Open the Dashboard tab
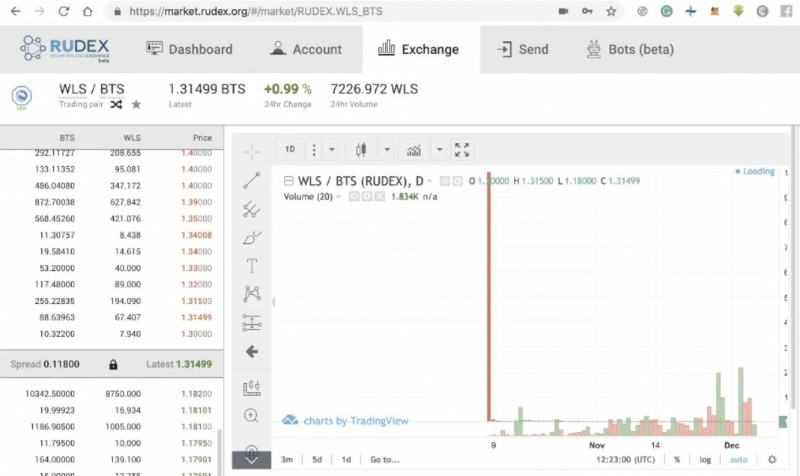The image size is (800, 476). (189, 49)
